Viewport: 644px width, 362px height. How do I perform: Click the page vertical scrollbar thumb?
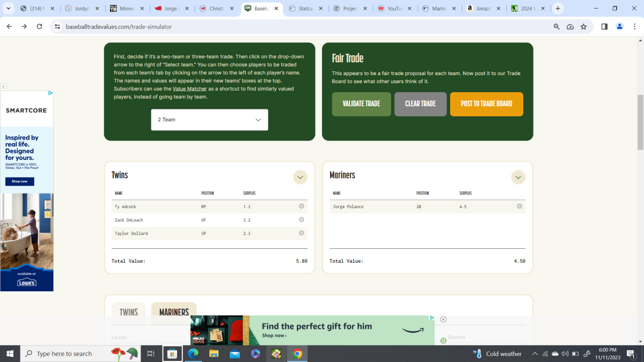640,123
